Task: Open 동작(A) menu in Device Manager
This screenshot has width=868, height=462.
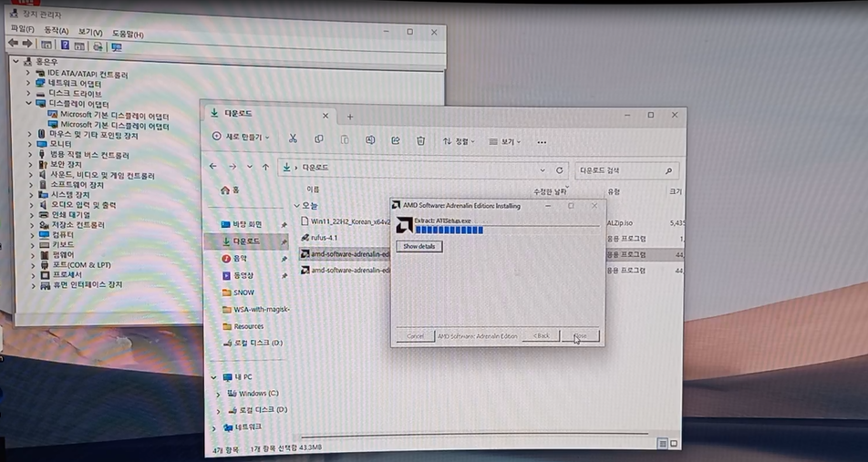Action: (56, 30)
